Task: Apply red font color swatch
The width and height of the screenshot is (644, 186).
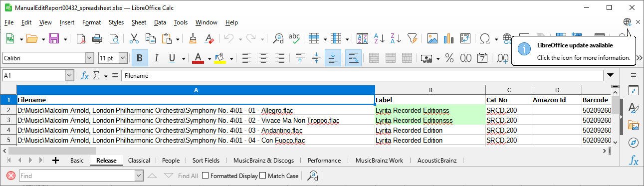Action: tap(198, 58)
